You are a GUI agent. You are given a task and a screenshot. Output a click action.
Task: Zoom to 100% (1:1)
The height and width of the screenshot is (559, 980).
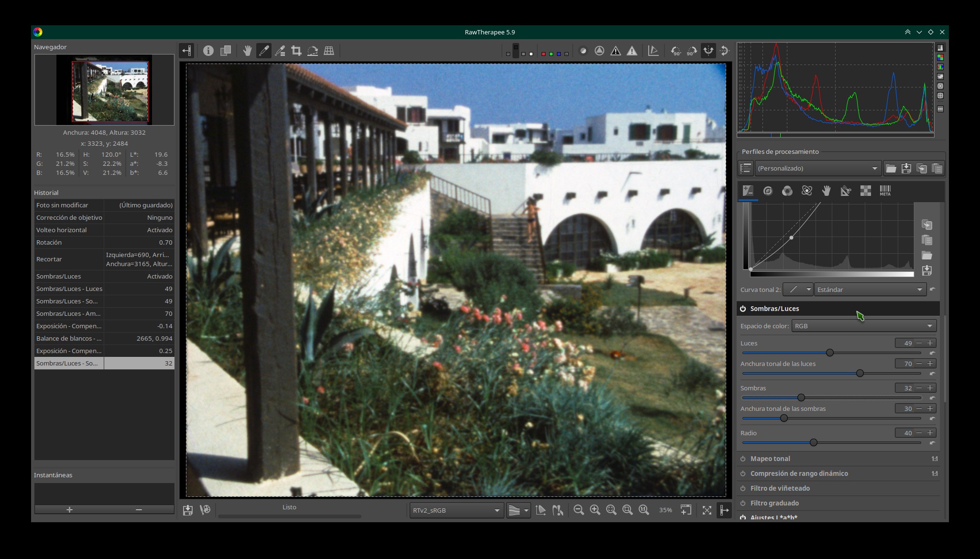(644, 510)
